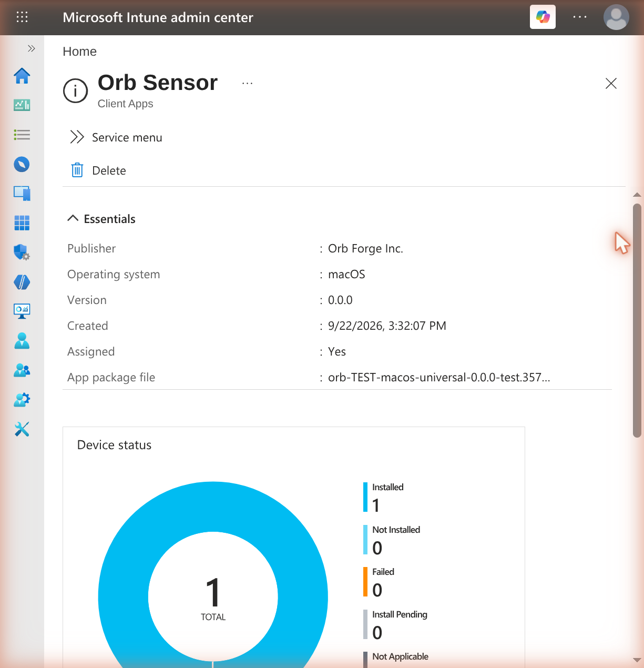644x668 pixels.
Task: Open All services list icon
Action: tap(22, 135)
